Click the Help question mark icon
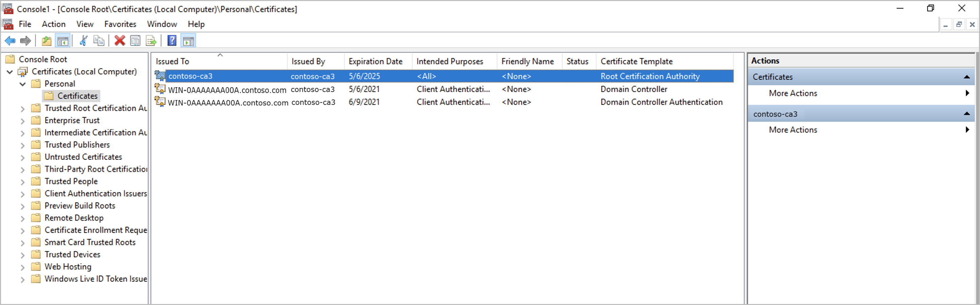Image resolution: width=980 pixels, height=305 pixels. click(172, 41)
